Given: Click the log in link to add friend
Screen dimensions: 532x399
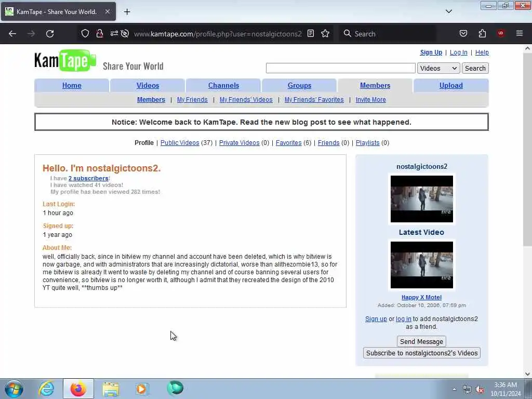Looking at the screenshot, I should click(403, 319).
